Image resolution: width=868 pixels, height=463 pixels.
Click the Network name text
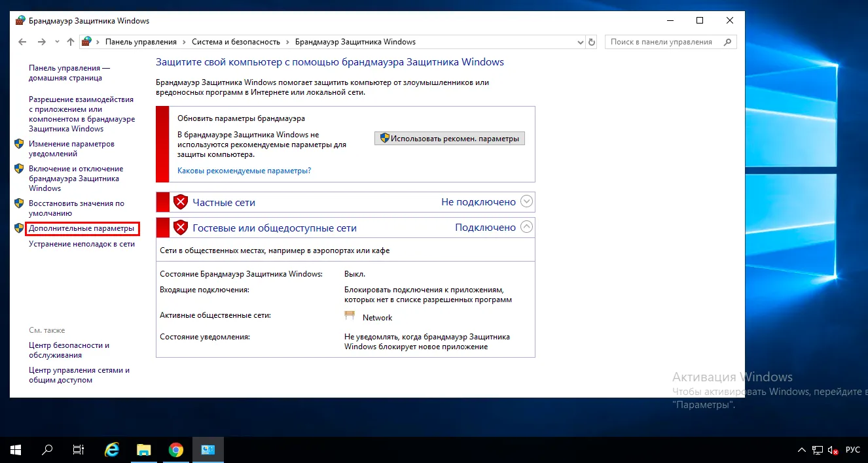pyautogui.click(x=377, y=318)
